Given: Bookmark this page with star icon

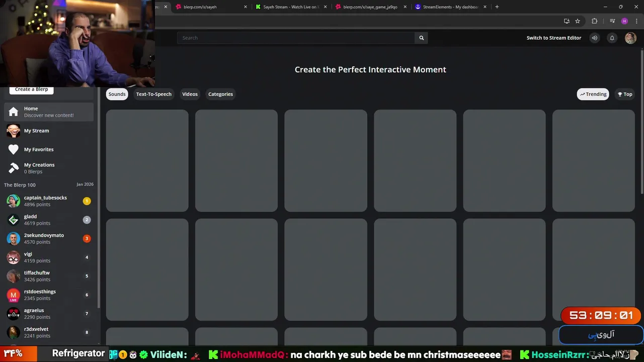Looking at the screenshot, I should pos(578,21).
